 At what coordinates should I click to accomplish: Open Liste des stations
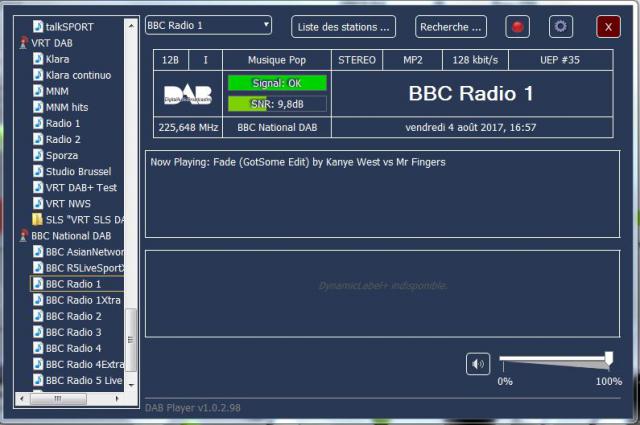click(x=343, y=27)
